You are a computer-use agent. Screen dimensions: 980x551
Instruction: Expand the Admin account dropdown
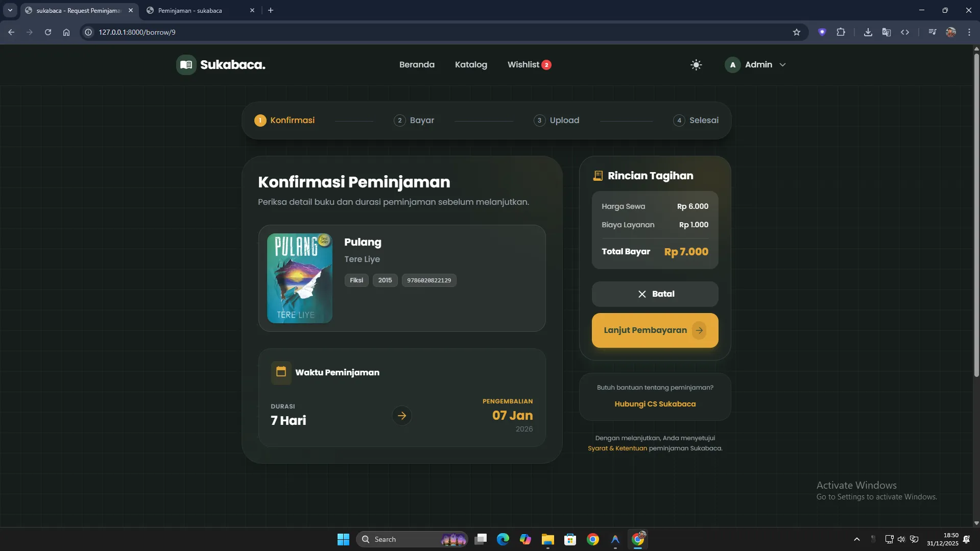click(x=755, y=65)
